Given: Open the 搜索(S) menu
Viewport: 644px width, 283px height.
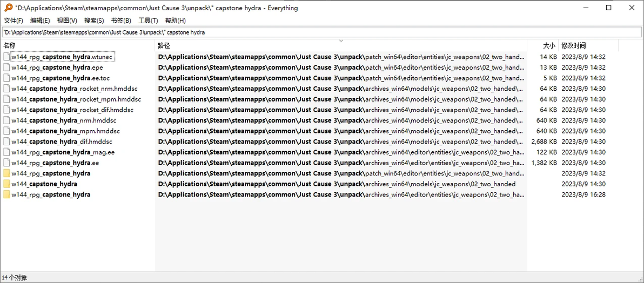Looking at the screenshot, I should [x=94, y=21].
